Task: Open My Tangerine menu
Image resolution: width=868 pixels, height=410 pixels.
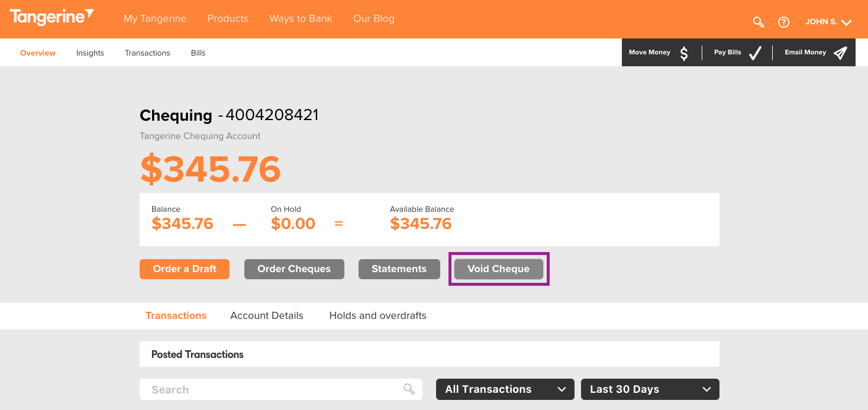Action: (x=155, y=18)
